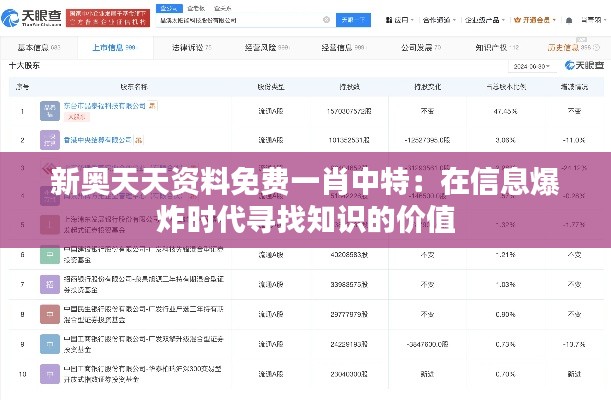The height and width of the screenshot is (400, 611).
Task: Expand the 企业级产品 dropdown
Action: pyautogui.click(x=485, y=20)
